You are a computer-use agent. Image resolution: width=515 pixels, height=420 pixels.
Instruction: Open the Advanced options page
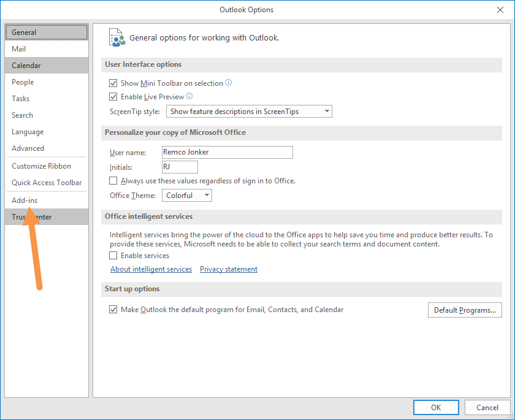47,148
